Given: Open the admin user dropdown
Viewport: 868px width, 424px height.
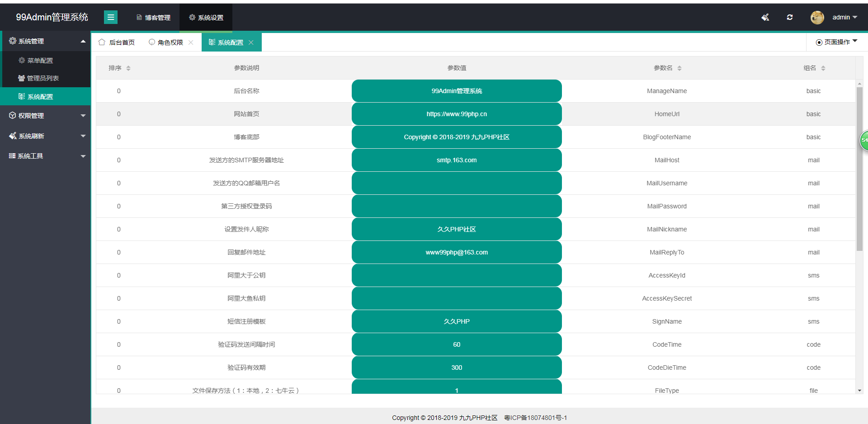Looking at the screenshot, I should click(x=844, y=17).
